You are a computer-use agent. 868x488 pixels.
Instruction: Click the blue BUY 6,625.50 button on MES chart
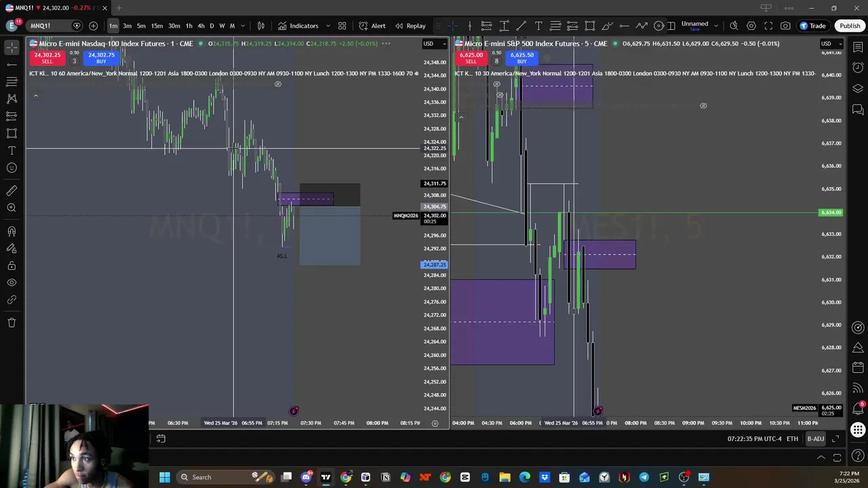[x=521, y=58]
